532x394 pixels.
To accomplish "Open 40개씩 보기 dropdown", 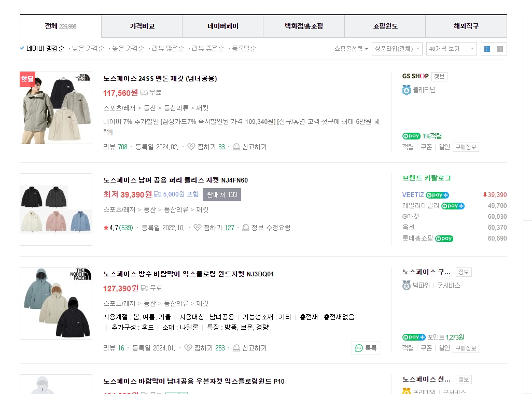I will click(451, 49).
